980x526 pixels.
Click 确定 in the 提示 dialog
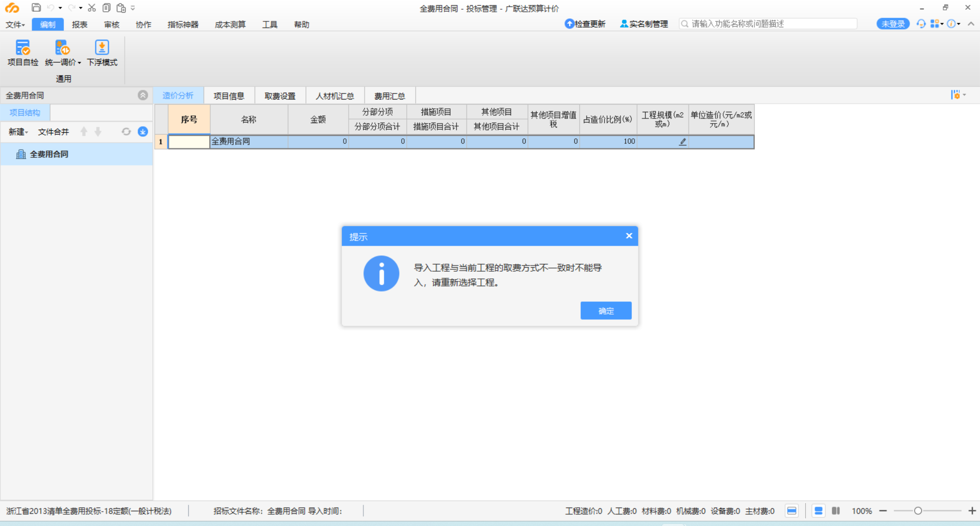tap(606, 310)
